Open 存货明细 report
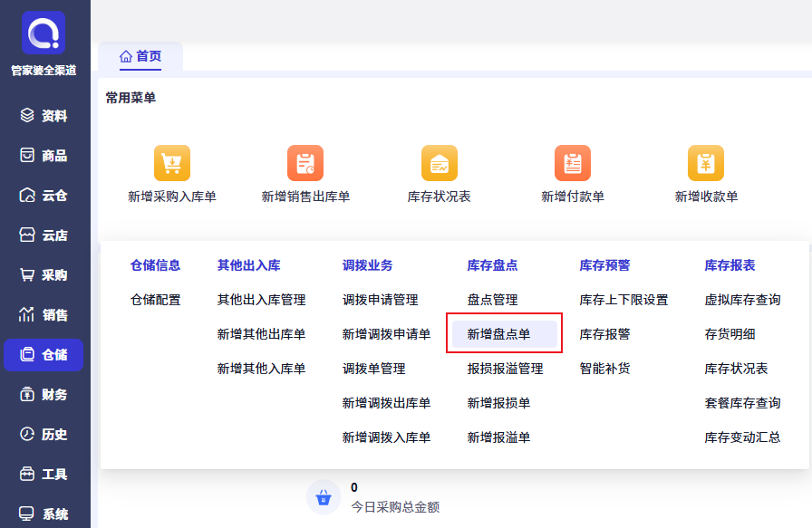812x528 pixels. [730, 334]
